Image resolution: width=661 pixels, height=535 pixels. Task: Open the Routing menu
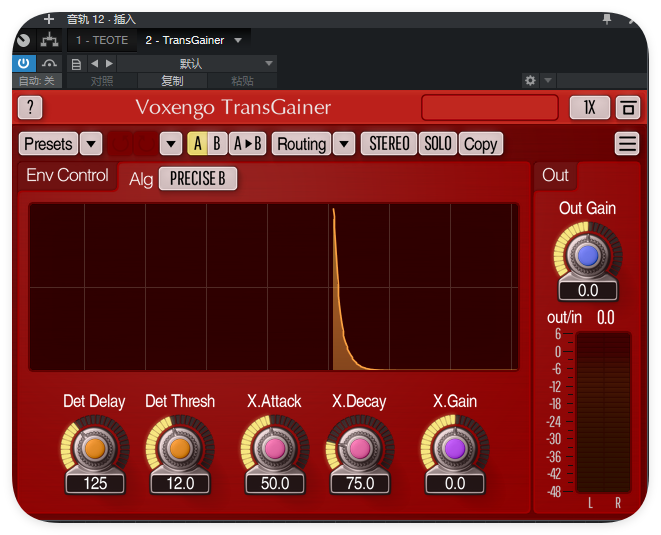point(301,144)
